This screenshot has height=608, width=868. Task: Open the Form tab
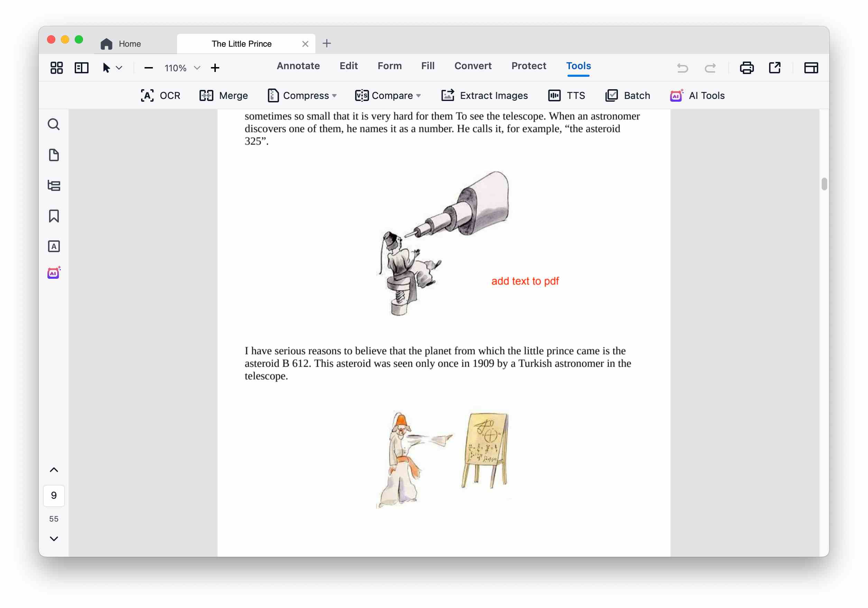[x=389, y=66]
